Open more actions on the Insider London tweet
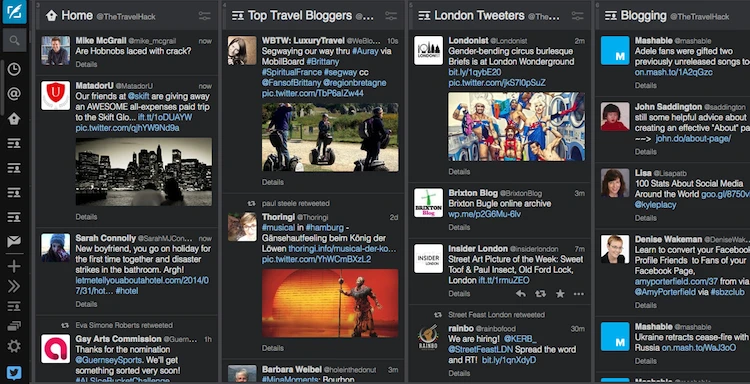The height and width of the screenshot is (384, 750). [x=579, y=294]
